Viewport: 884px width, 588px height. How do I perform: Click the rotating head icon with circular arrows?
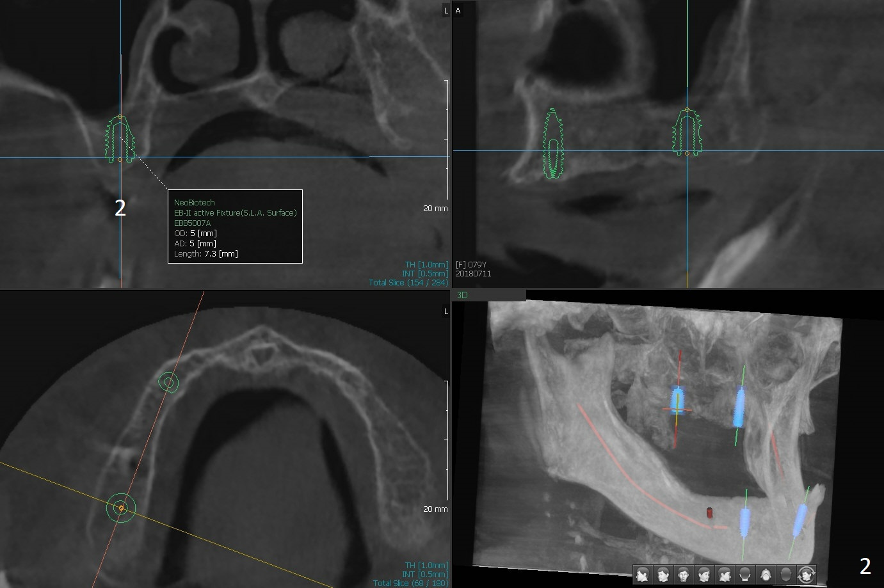806,575
